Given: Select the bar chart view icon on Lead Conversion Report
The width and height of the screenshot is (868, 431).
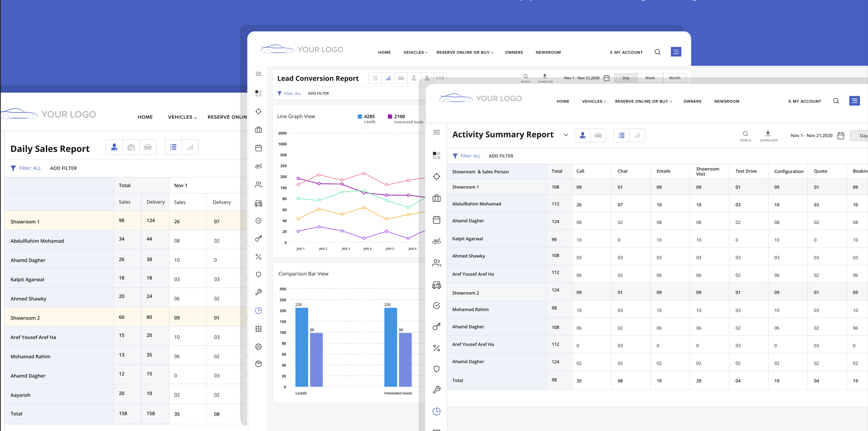Looking at the screenshot, I should click(388, 78).
